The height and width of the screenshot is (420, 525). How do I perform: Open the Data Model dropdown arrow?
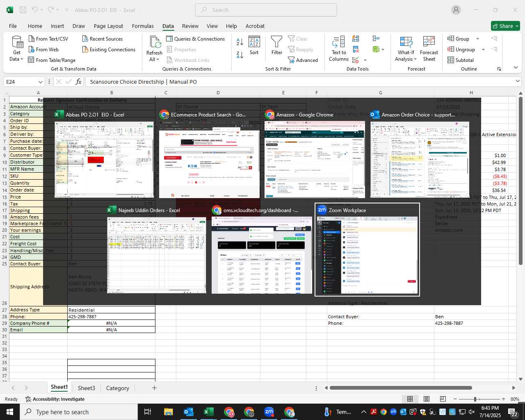tap(383, 49)
